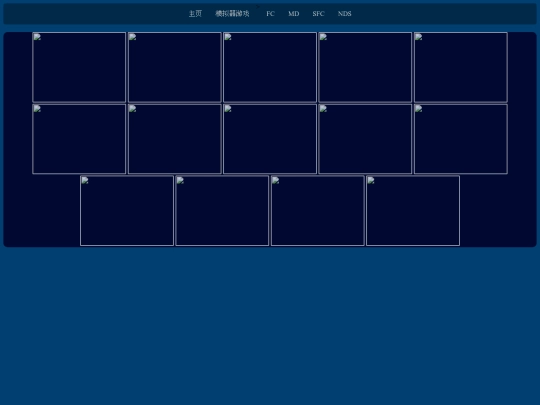Image resolution: width=540 pixels, height=405 pixels.
Task: Select fifth thumbnail in middle row
Action: point(461,139)
